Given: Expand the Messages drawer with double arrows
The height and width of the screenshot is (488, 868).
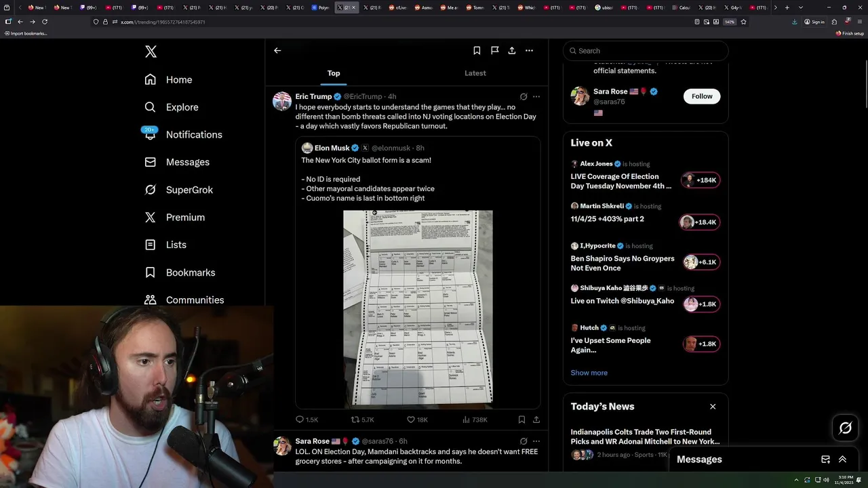Looking at the screenshot, I should pos(842,460).
